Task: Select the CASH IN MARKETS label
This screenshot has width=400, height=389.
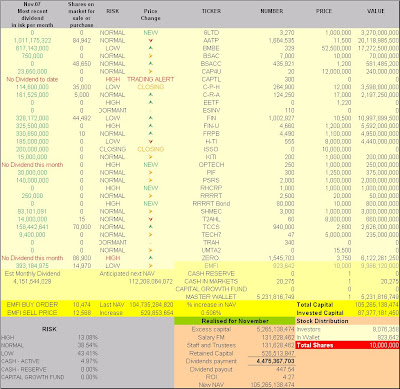Action: (211, 281)
